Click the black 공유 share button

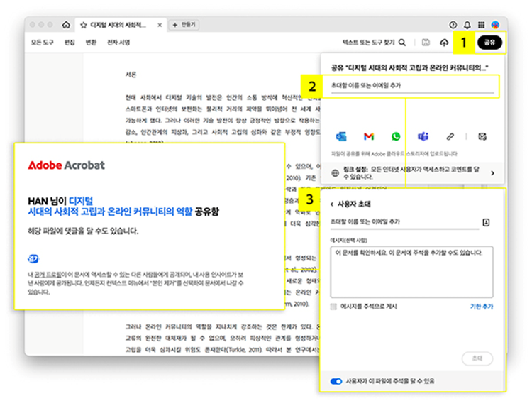(489, 43)
